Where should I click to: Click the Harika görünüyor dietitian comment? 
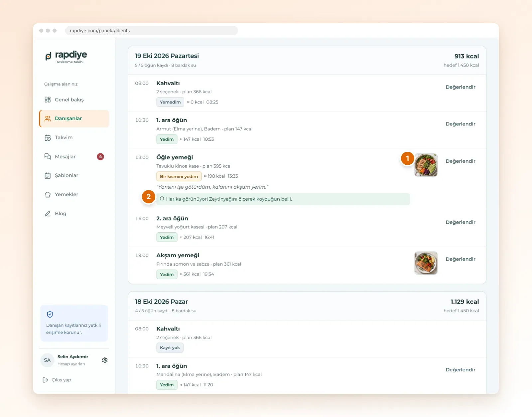[x=283, y=199]
